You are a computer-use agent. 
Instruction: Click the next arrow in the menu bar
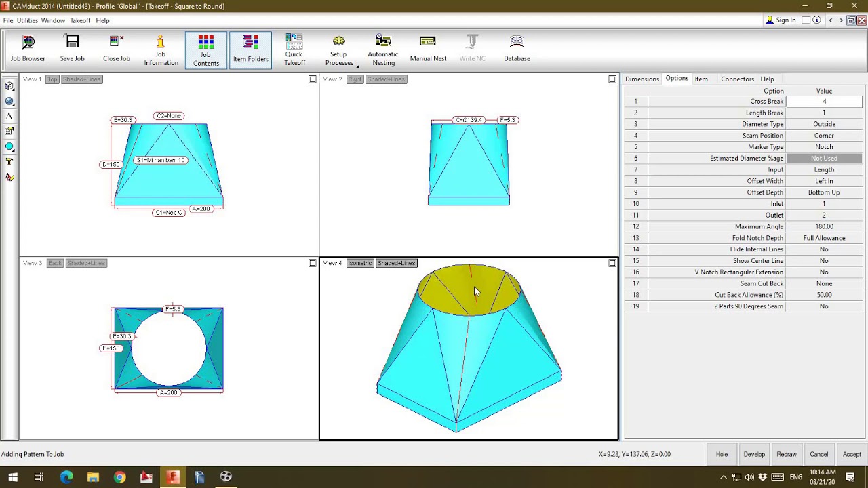pyautogui.click(x=841, y=20)
